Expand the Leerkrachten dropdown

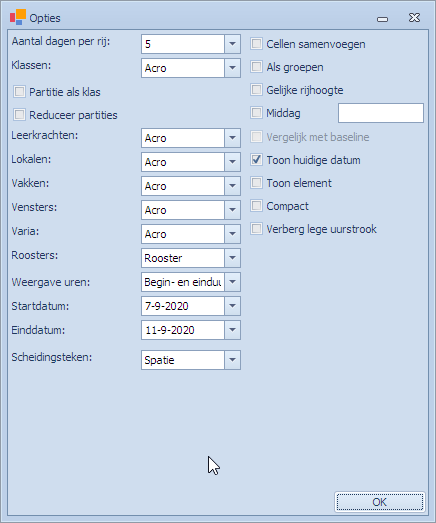coord(233,138)
